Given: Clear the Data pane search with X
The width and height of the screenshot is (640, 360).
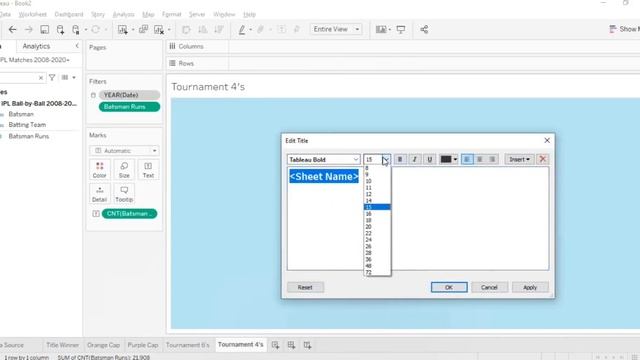Looking at the screenshot, I should (x=41, y=78).
